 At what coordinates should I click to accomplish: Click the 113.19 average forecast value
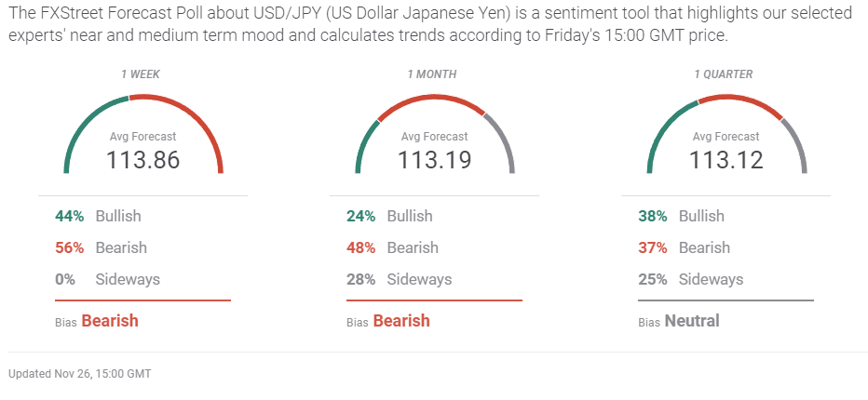pos(434,160)
